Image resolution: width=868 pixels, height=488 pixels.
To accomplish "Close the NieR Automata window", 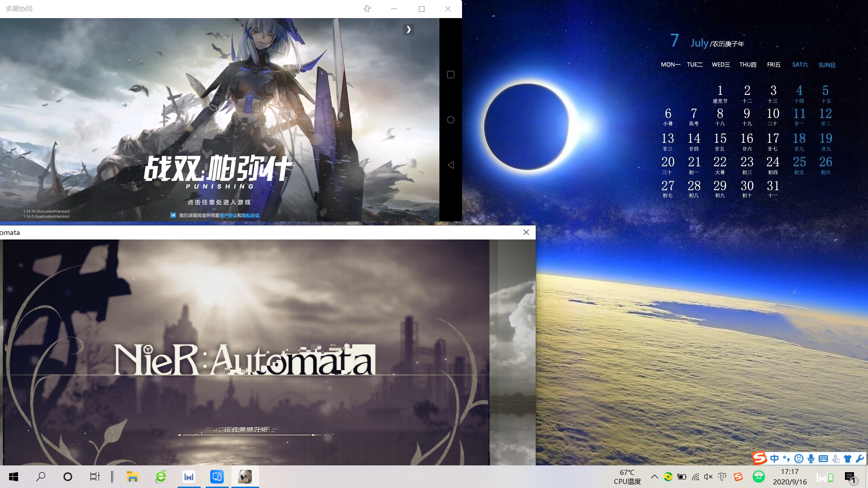I will click(526, 232).
